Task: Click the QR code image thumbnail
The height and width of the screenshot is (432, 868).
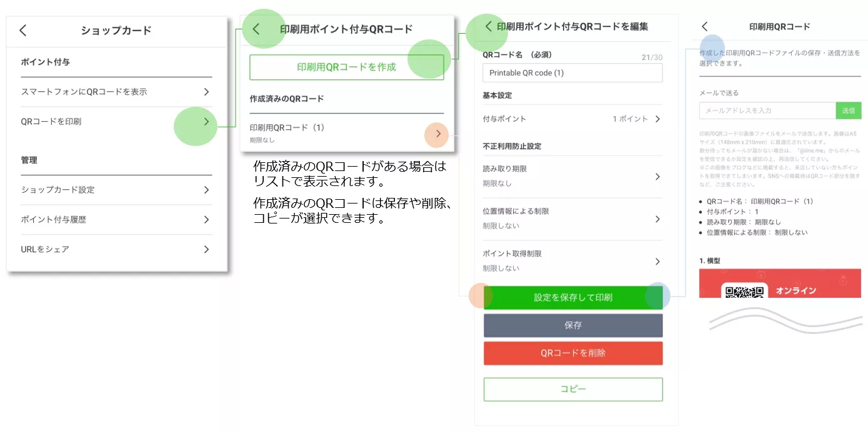Action: point(743,290)
